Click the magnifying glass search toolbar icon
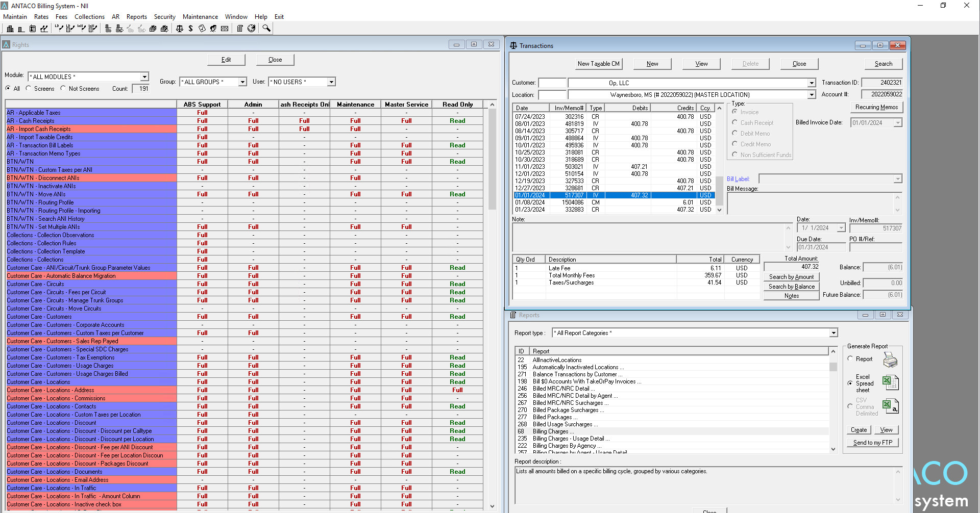 click(x=266, y=29)
